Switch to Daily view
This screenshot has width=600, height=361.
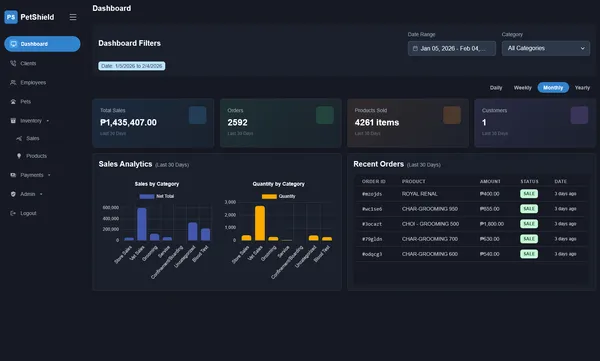pos(496,88)
